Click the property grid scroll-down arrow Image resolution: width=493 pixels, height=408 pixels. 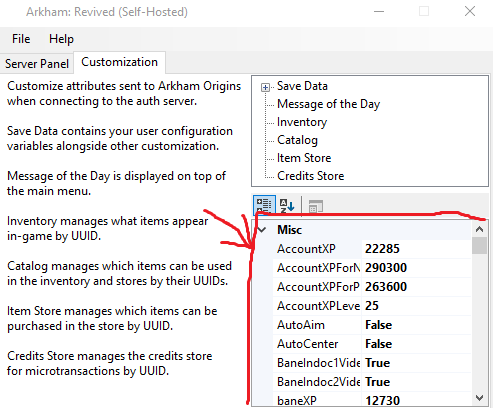[479, 397]
